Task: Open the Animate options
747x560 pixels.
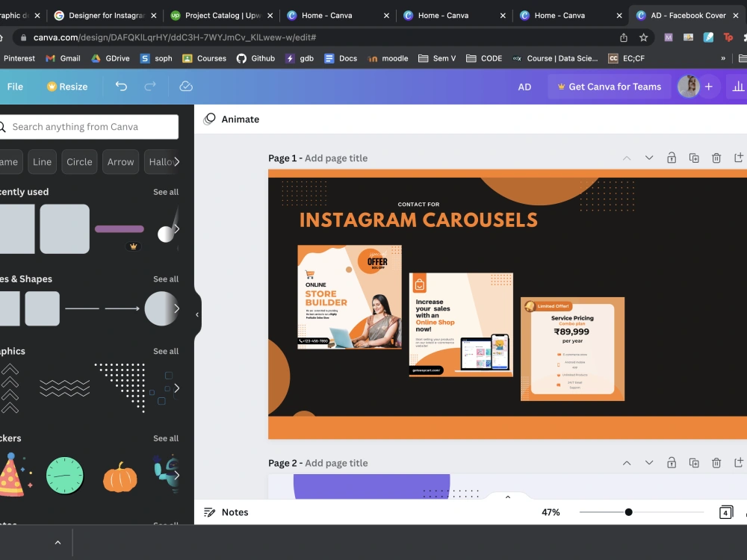Action: coord(238,119)
